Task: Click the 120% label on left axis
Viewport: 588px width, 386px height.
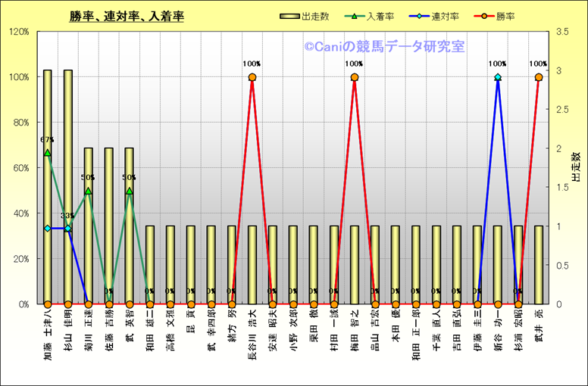Action: pos(19,32)
